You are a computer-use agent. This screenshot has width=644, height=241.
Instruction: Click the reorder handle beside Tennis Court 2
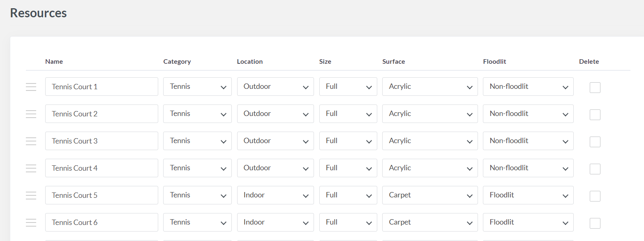[x=31, y=114]
